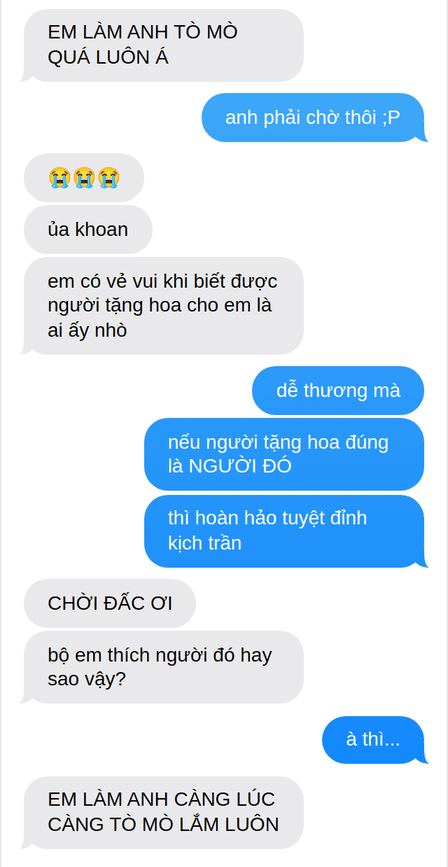Image resolution: width=448 pixels, height=867 pixels.
Task: Click the words 'ai ấy nhò'
Action: 87,330
